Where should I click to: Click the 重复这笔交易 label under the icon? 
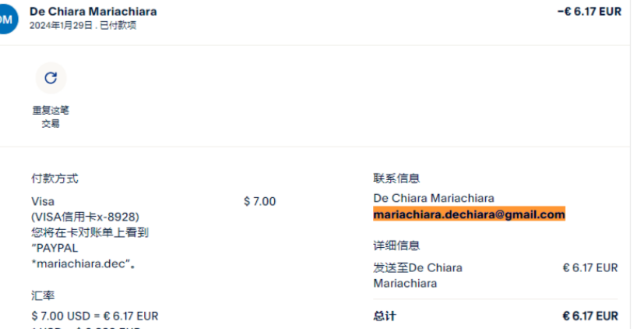(51, 116)
